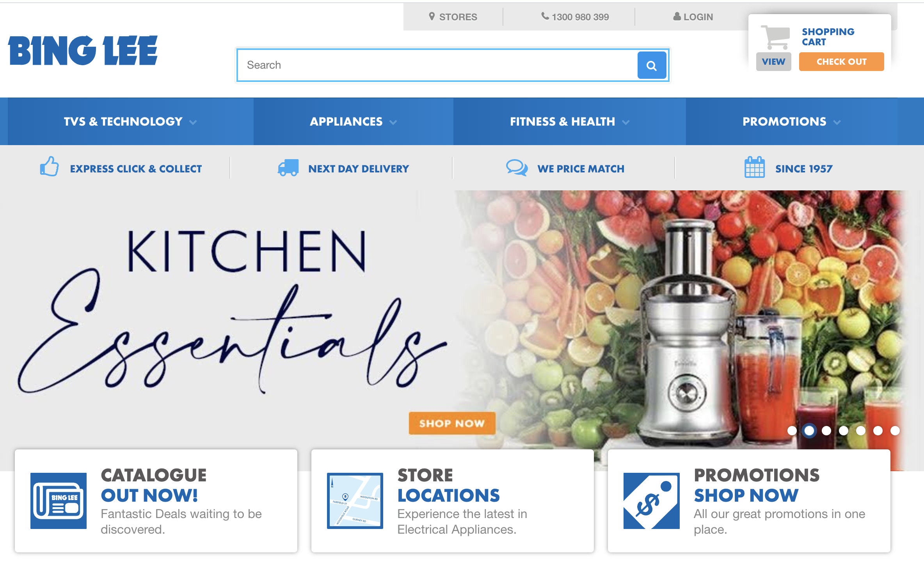
Task: Open the store locations map thumbnail
Action: point(355,501)
